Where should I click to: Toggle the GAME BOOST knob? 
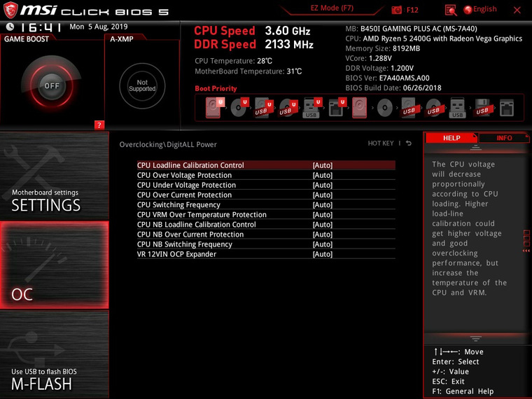(52, 85)
